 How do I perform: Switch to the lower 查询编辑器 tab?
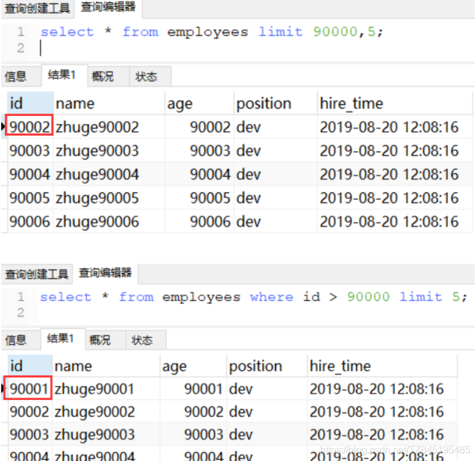pyautogui.click(x=105, y=273)
